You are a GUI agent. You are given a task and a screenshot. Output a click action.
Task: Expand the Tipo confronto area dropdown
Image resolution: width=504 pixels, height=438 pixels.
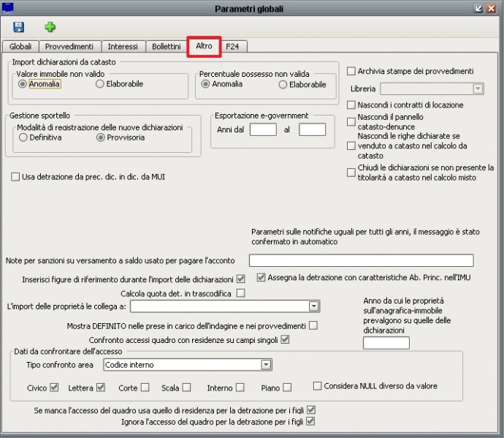point(266,364)
